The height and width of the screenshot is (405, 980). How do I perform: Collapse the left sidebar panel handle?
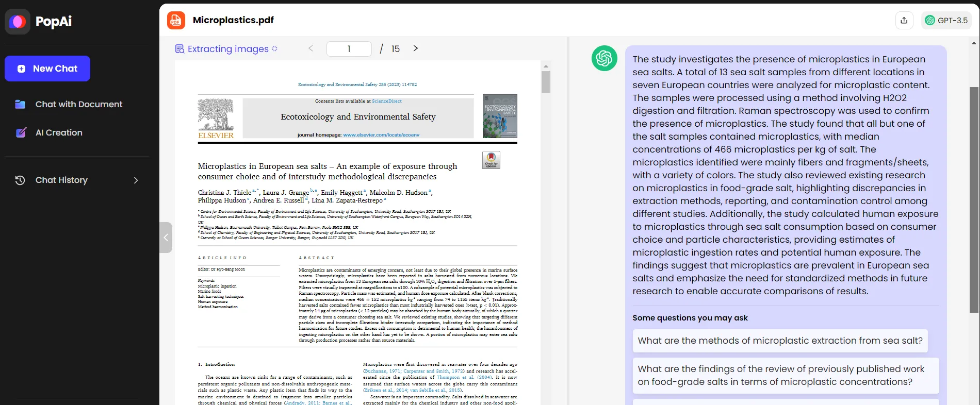click(x=166, y=238)
